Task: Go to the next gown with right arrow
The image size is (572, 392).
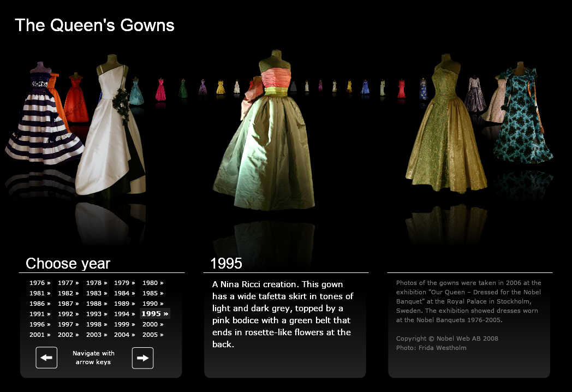Action: pyautogui.click(x=142, y=358)
